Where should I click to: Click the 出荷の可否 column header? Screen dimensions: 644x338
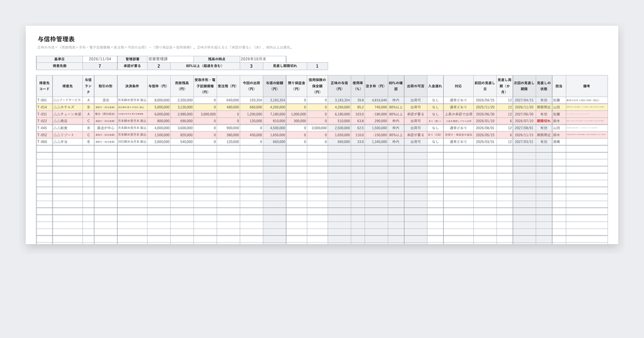pyautogui.click(x=416, y=86)
